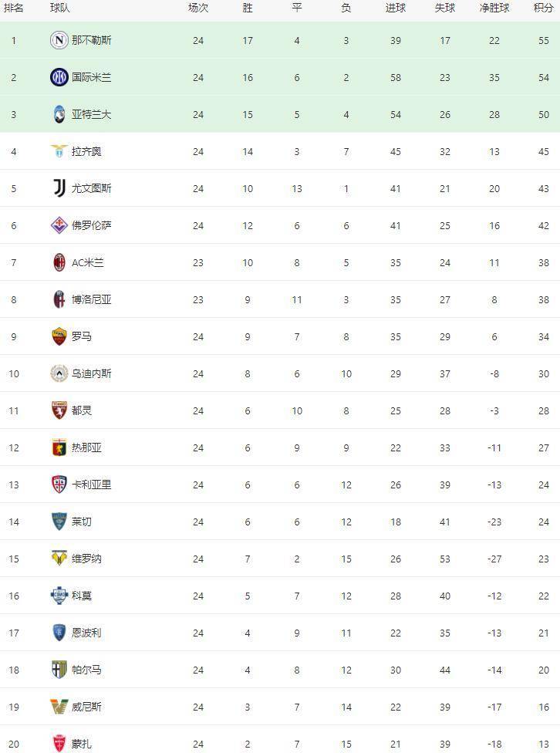The height and width of the screenshot is (753, 560).
Task: Open the 卡利亚里 team name link
Action: [x=91, y=485]
